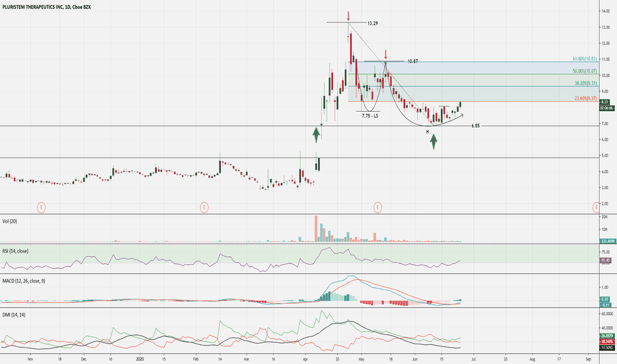Image resolution: width=617 pixels, height=364 pixels.
Task: Open the RSI (14, close) indicator label
Action: click(x=15, y=251)
